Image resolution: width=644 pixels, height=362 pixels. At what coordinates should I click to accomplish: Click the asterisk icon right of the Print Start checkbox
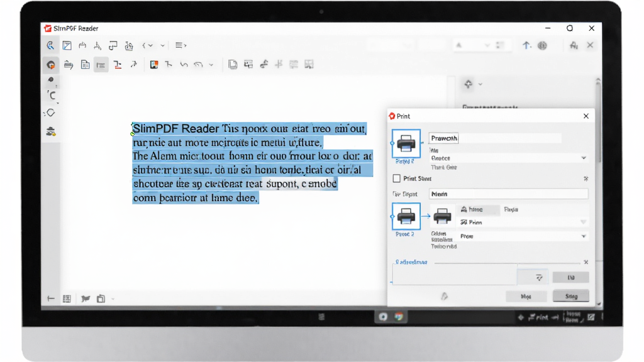(x=586, y=178)
